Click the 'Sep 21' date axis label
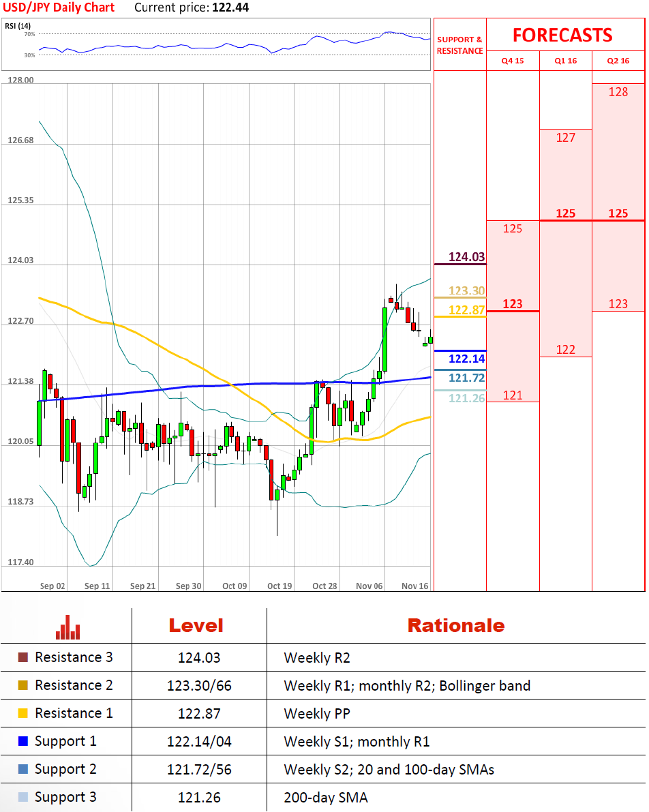The image size is (649, 812). (x=143, y=586)
